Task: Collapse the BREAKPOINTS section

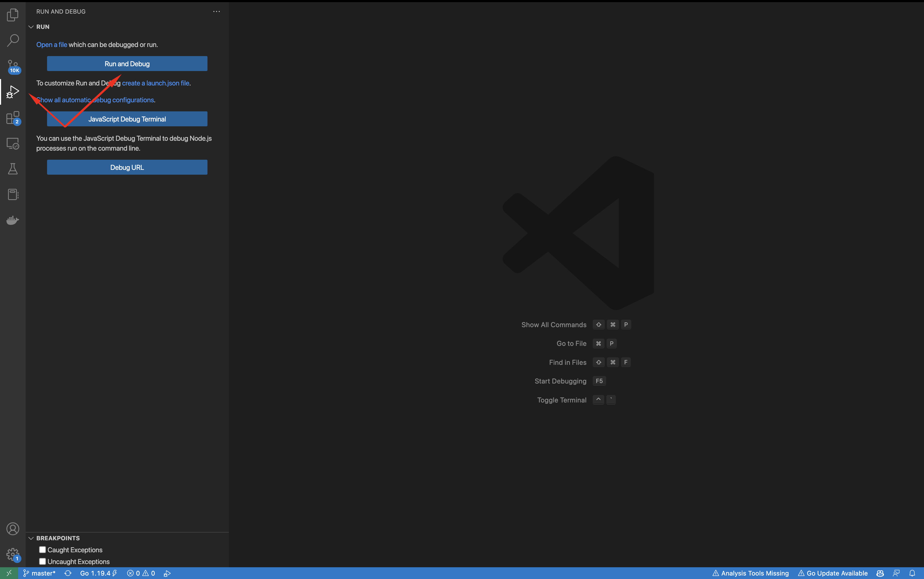Action: tap(31, 538)
